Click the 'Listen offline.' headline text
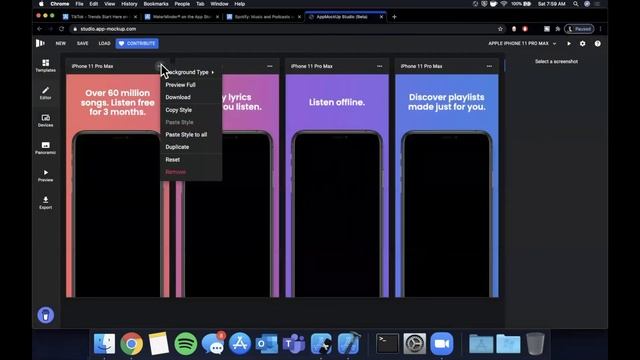This screenshot has width=640, height=360. click(337, 102)
